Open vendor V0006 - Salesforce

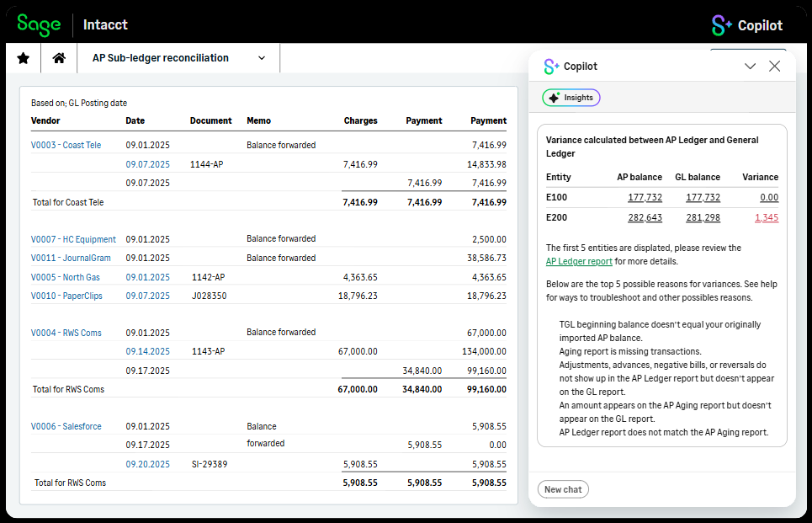tap(66, 427)
